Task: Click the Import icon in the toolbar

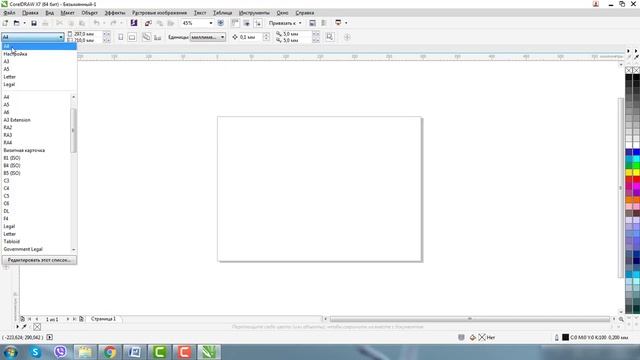Action: 148,23
